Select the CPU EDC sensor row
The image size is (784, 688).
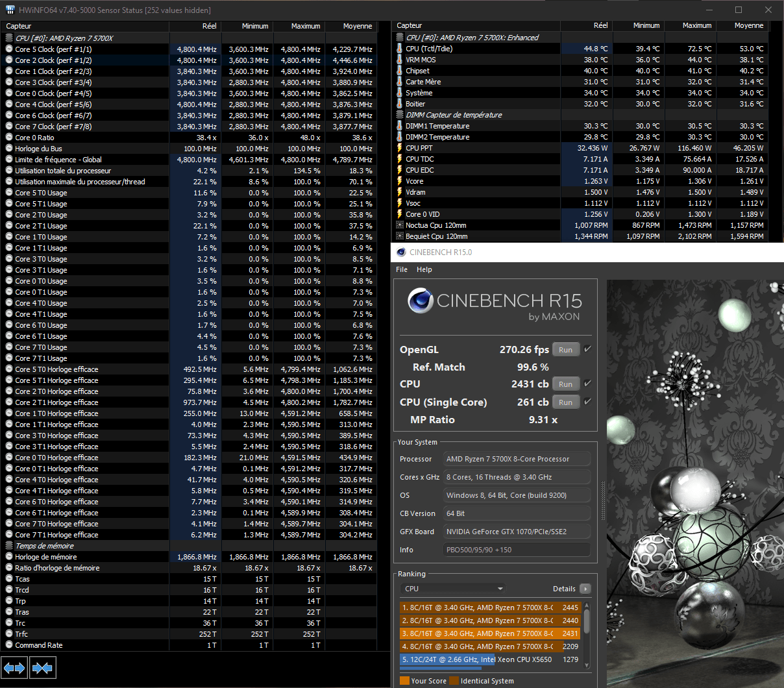click(581, 169)
